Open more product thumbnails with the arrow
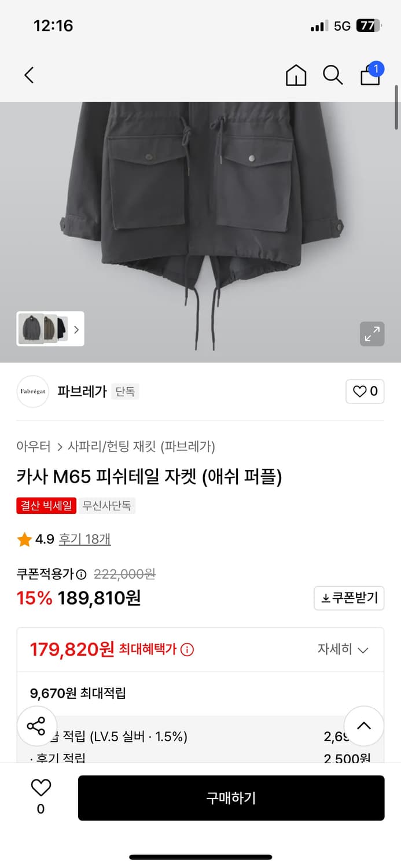401x868 pixels. tap(76, 329)
